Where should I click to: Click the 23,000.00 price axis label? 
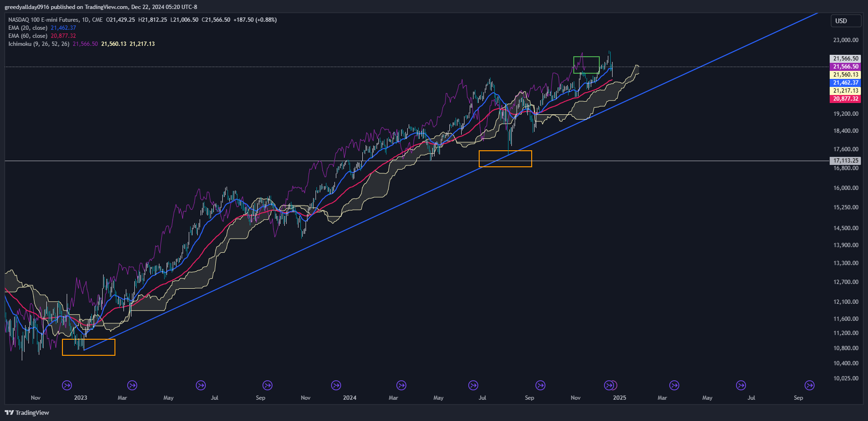click(846, 40)
